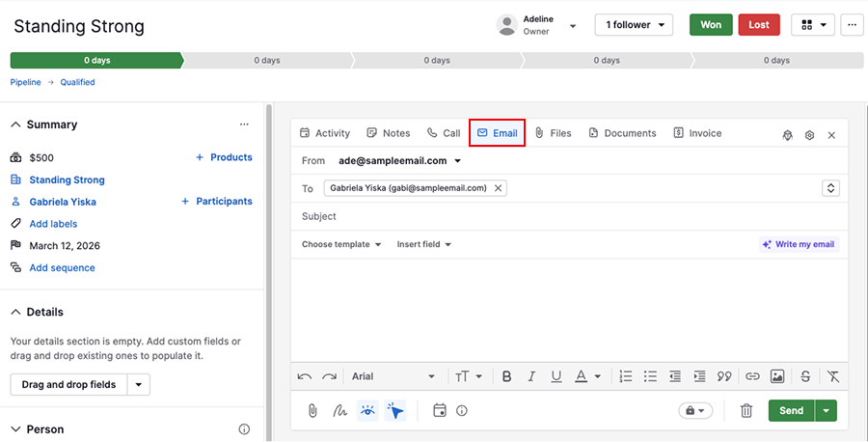Screen dimensions: 868x442
Task: Click the Write my email button
Action: pyautogui.click(x=799, y=244)
